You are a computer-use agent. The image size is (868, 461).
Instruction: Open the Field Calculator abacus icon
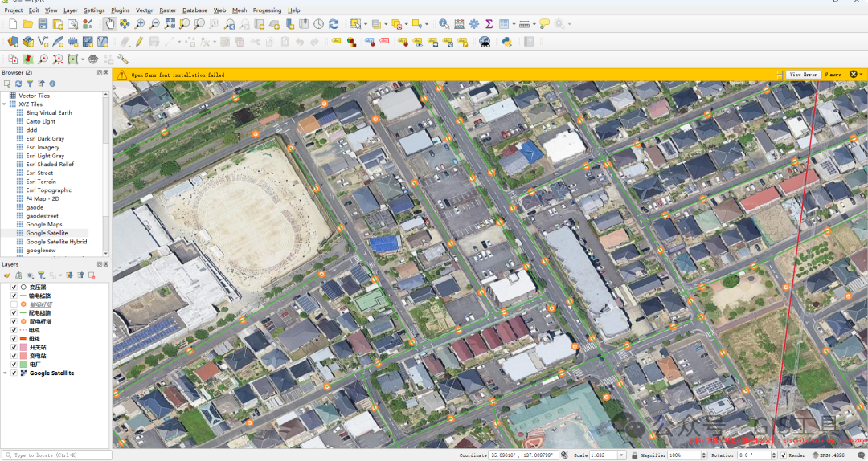click(x=459, y=24)
